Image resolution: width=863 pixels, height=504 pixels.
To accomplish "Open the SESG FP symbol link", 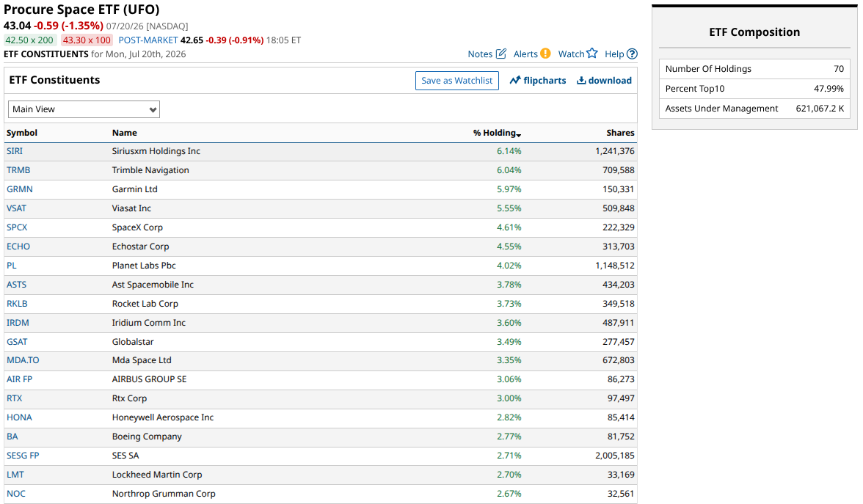I will point(23,455).
